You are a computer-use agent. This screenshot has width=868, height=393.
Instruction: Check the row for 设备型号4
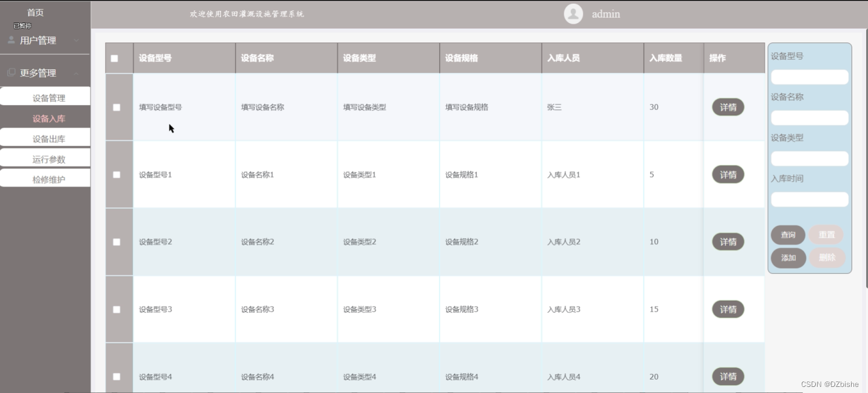(117, 377)
